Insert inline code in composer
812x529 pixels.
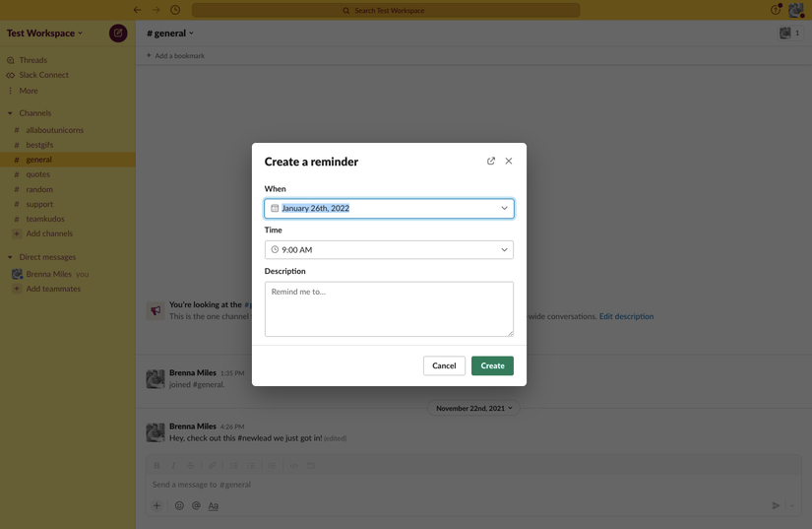(x=293, y=465)
